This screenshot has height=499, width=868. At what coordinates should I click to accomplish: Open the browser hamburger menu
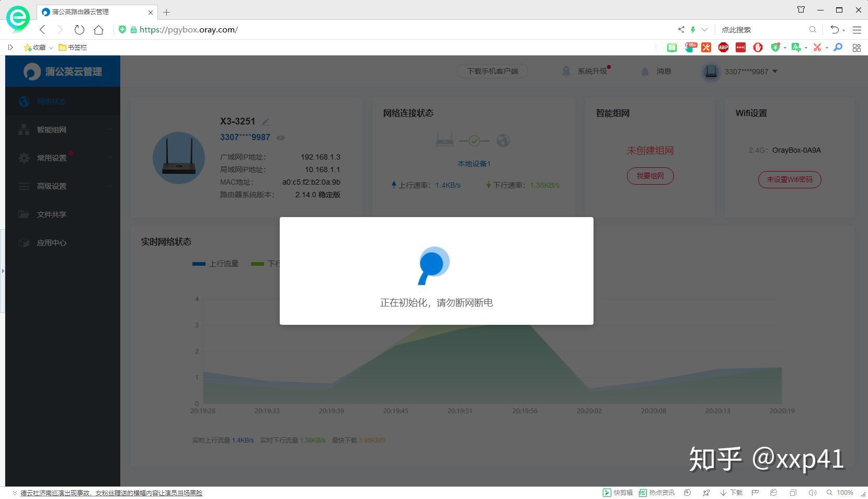[857, 30]
